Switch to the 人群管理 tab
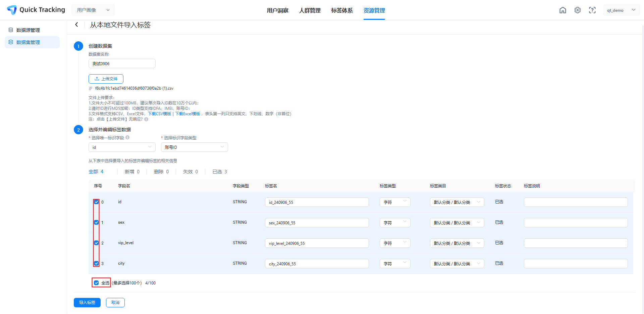The width and height of the screenshot is (644, 314). pyautogui.click(x=310, y=10)
